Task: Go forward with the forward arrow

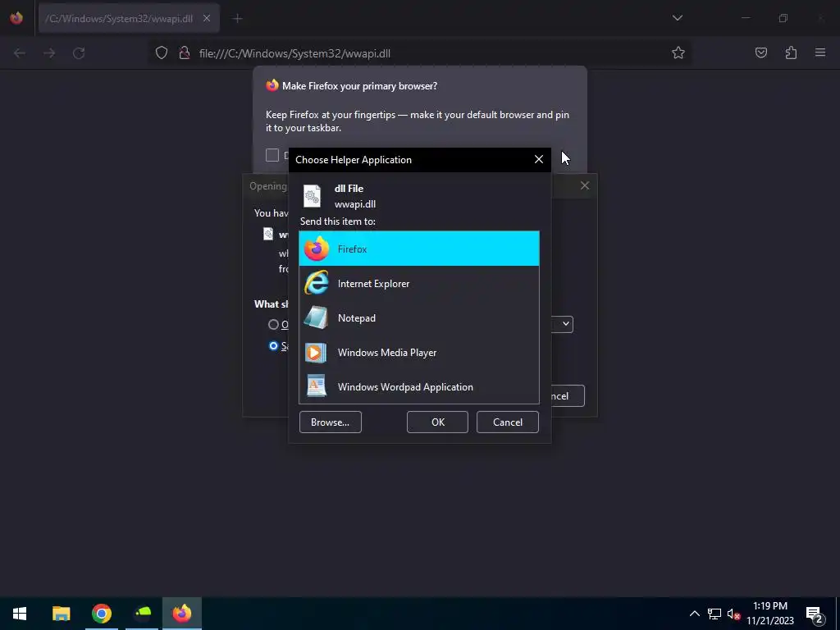Action: coord(49,53)
